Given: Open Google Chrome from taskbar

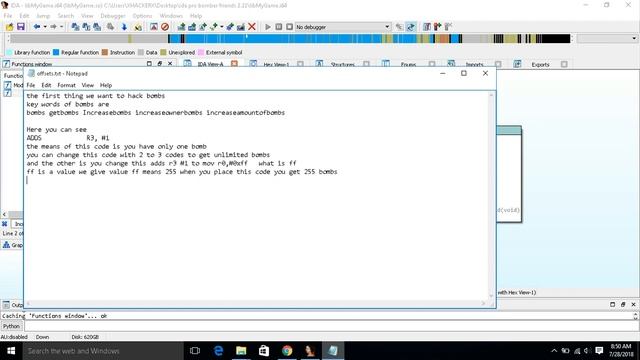Looking at the screenshot, I should point(287,351).
